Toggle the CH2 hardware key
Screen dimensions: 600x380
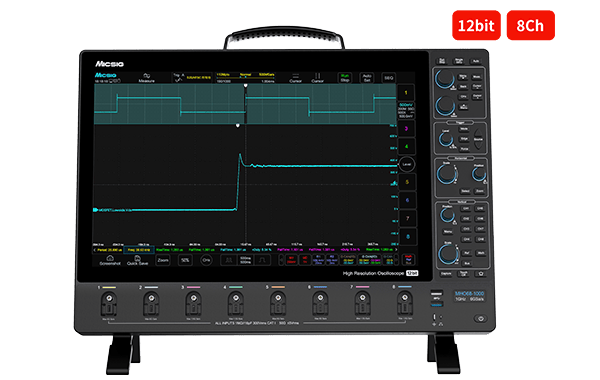(x=466, y=219)
